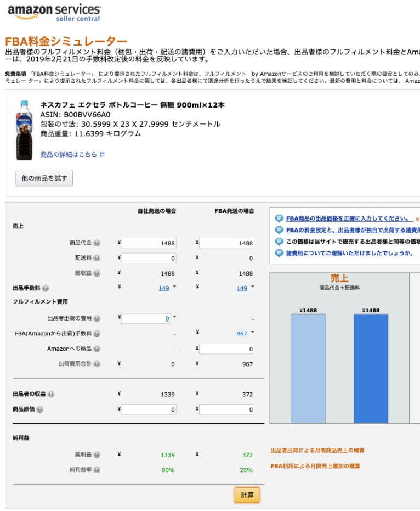
Task: Focus the 自社発送 商品原価 input field
Action: coord(149,409)
